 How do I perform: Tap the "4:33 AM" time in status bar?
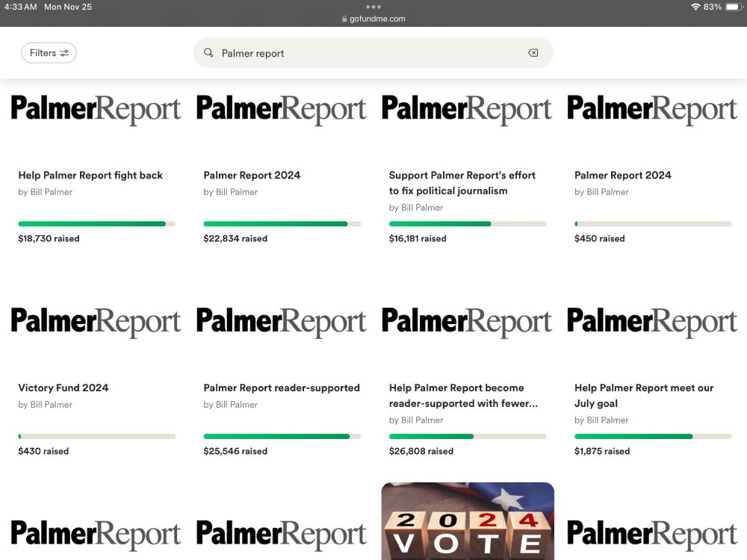point(20,7)
